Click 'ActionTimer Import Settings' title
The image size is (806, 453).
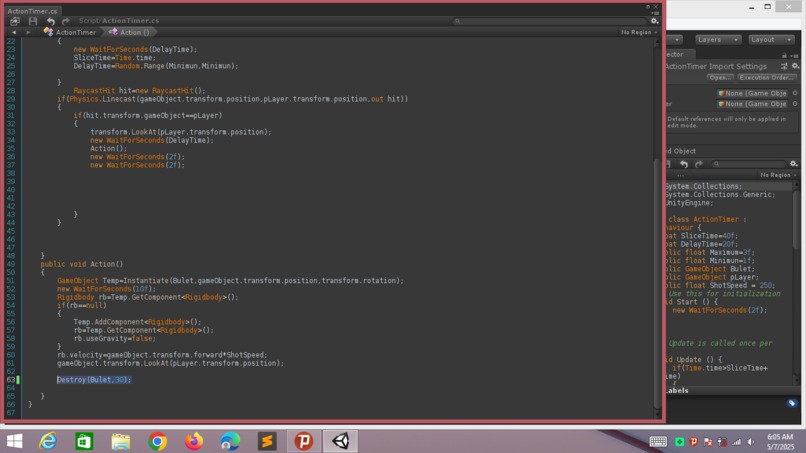pyautogui.click(x=716, y=66)
